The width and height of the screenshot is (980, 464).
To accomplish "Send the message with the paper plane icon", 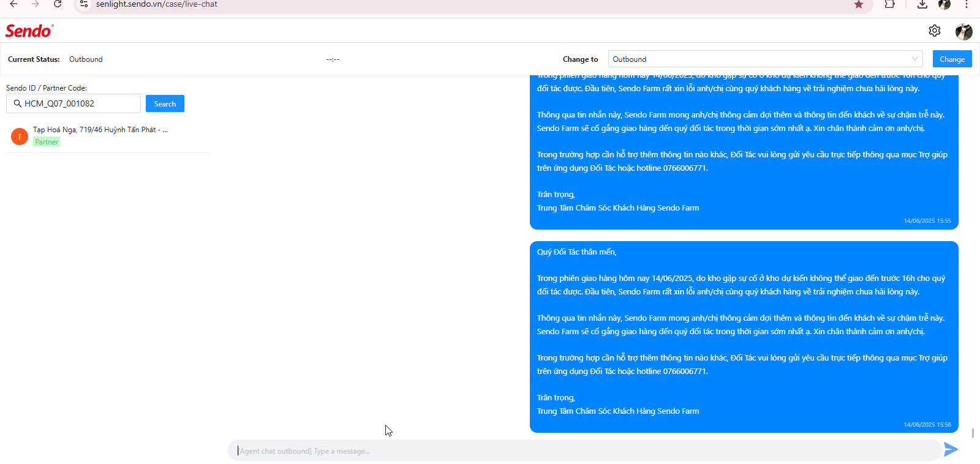I will (951, 450).
